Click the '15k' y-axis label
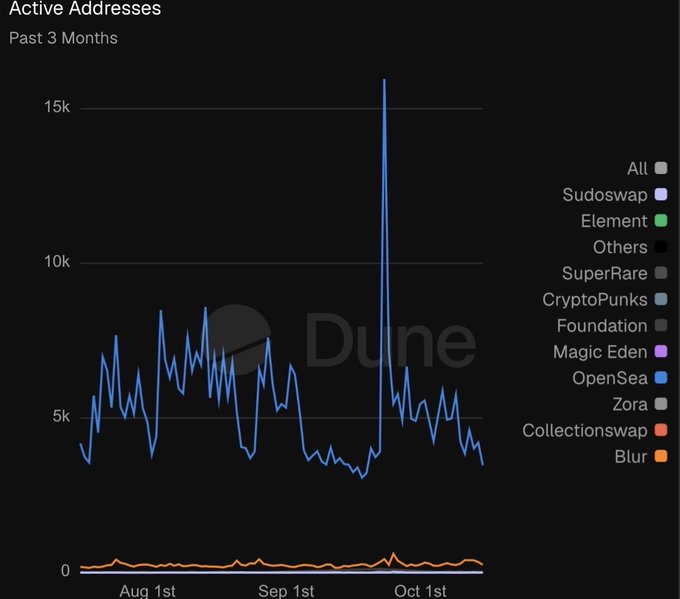This screenshot has width=680, height=599. tap(57, 107)
